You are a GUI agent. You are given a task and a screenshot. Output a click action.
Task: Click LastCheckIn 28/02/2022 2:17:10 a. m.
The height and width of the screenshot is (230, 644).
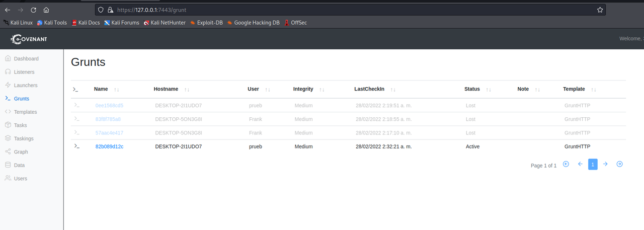pyautogui.click(x=384, y=133)
